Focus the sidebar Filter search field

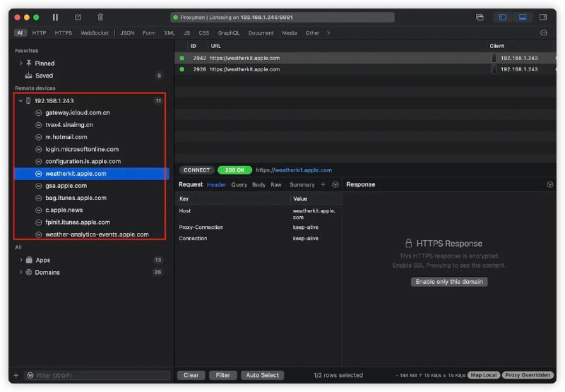click(97, 376)
